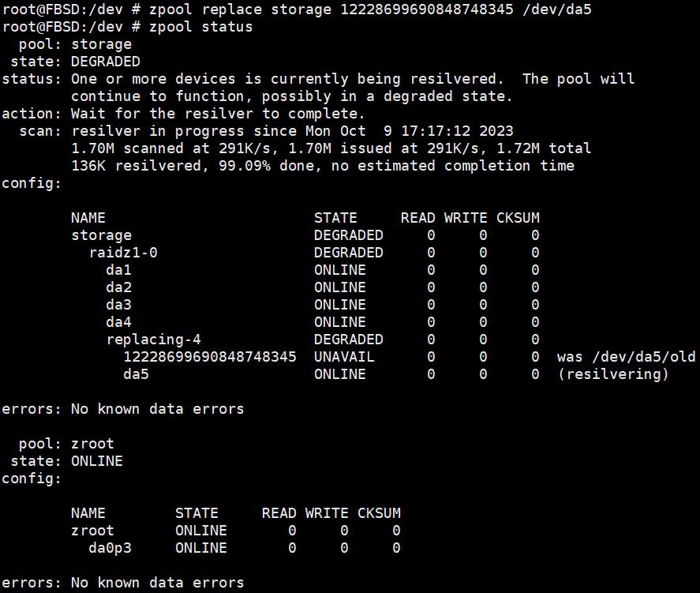The height and width of the screenshot is (593, 700).
Task: Click the zpool replace command line
Action: click(297, 9)
